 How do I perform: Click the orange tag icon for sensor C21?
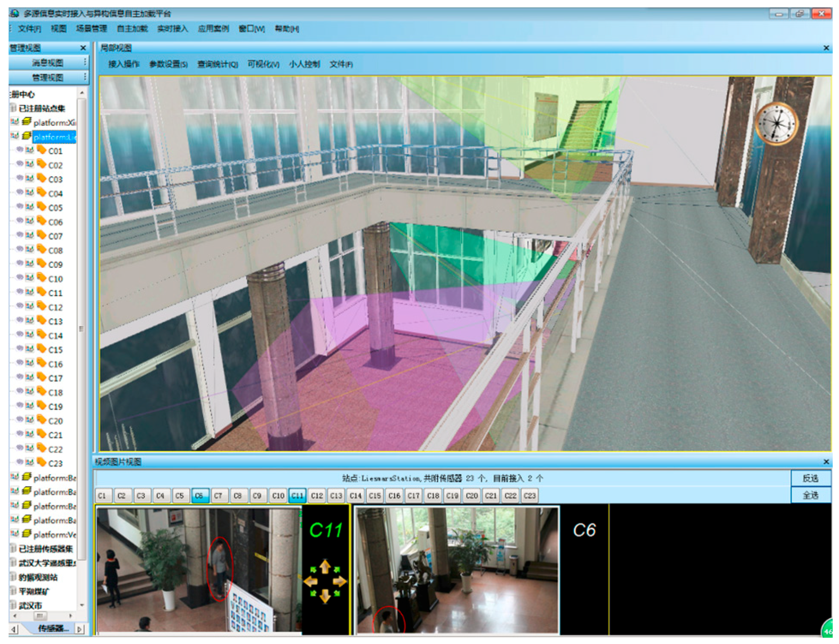[41, 434]
